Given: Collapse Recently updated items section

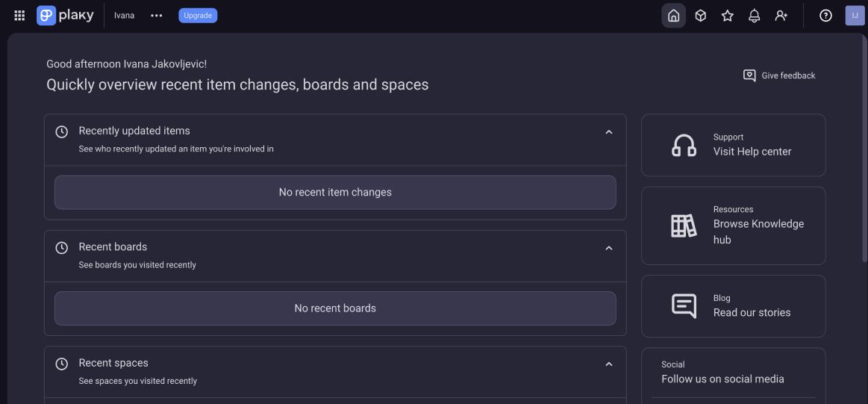Looking at the screenshot, I should tap(609, 132).
